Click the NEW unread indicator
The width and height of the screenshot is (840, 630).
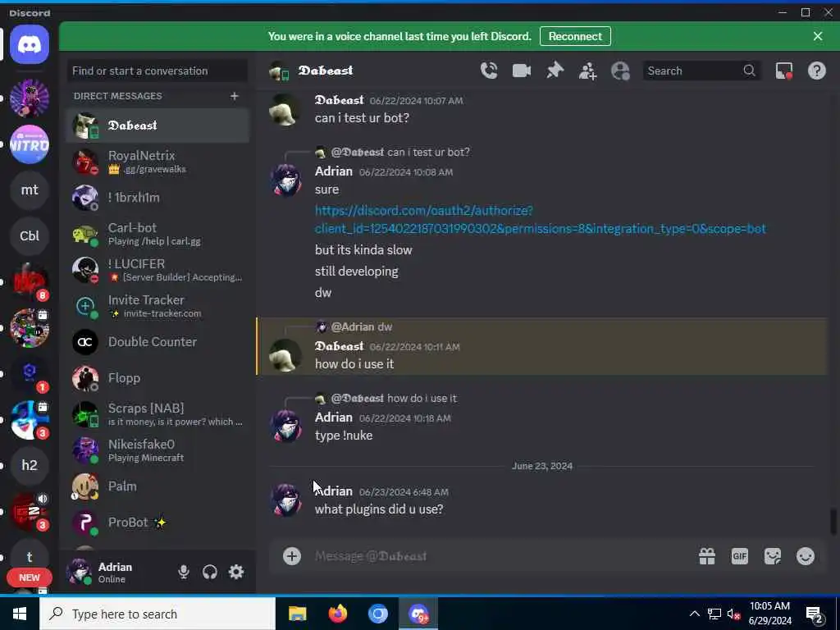point(30,577)
